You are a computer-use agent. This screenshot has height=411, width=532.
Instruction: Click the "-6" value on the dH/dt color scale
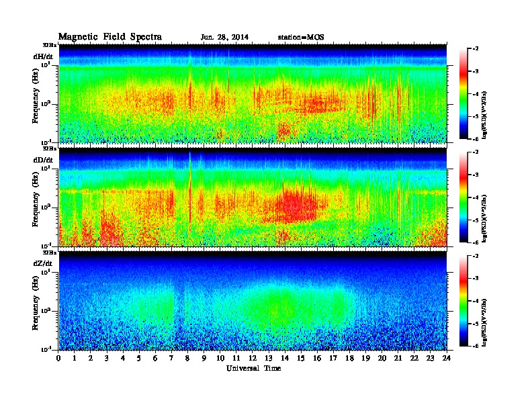(x=476, y=139)
